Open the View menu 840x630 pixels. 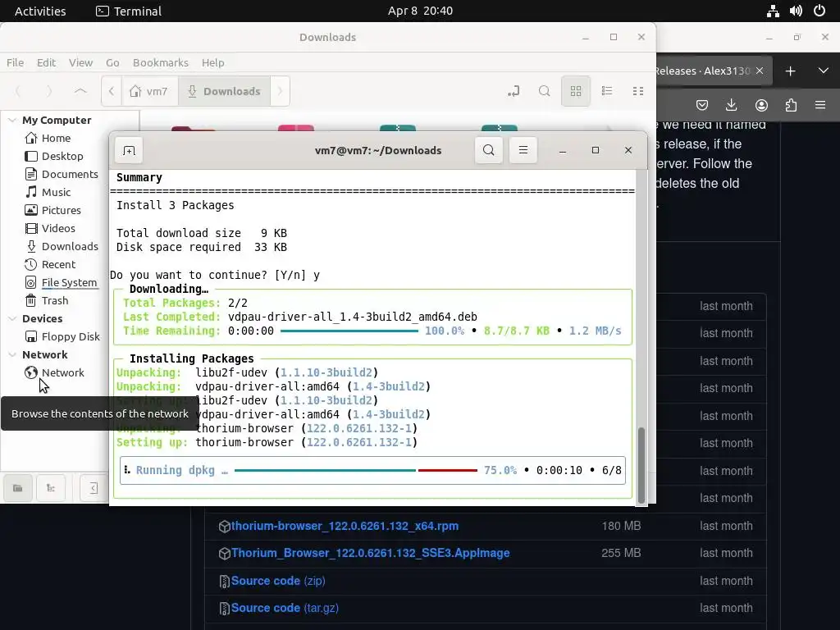(x=81, y=62)
